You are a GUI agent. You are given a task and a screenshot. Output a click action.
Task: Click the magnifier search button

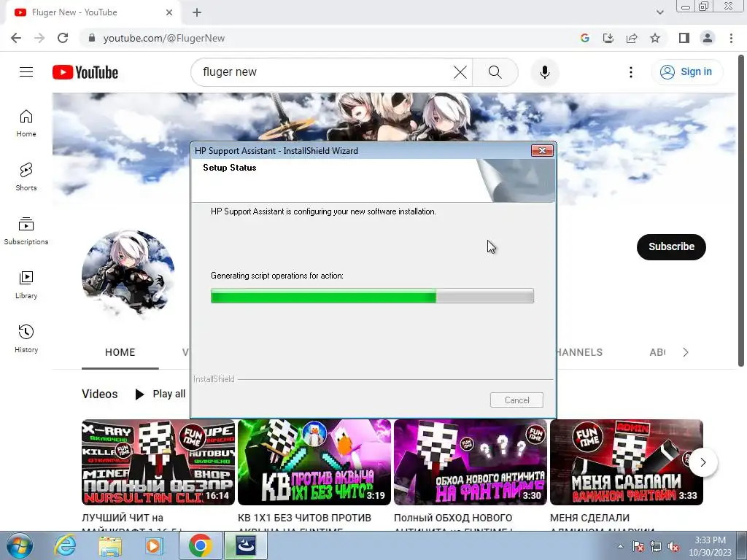point(495,72)
